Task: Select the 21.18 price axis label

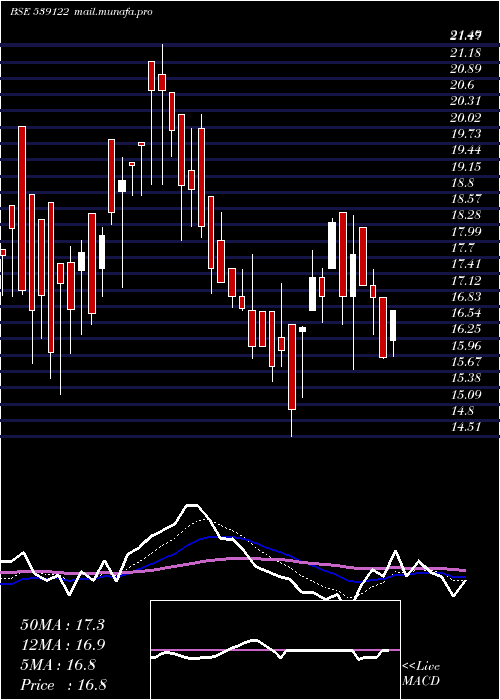Action: [465, 53]
